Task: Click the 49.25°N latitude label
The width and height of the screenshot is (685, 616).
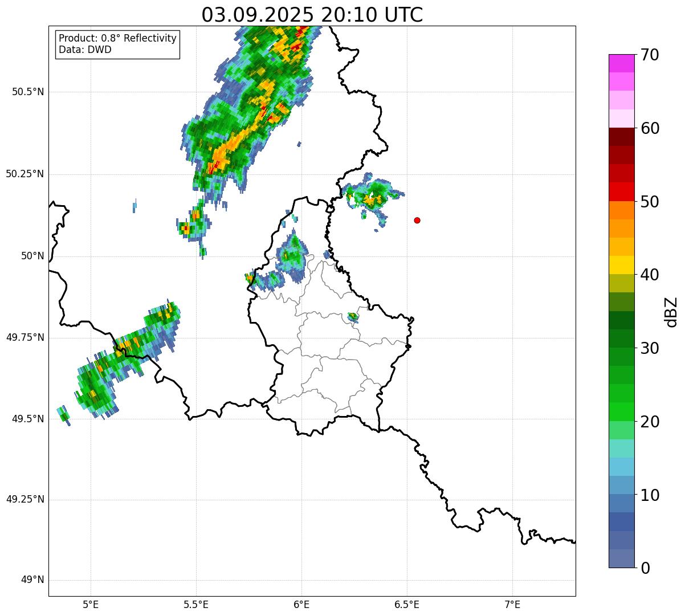Action: pyautogui.click(x=25, y=499)
